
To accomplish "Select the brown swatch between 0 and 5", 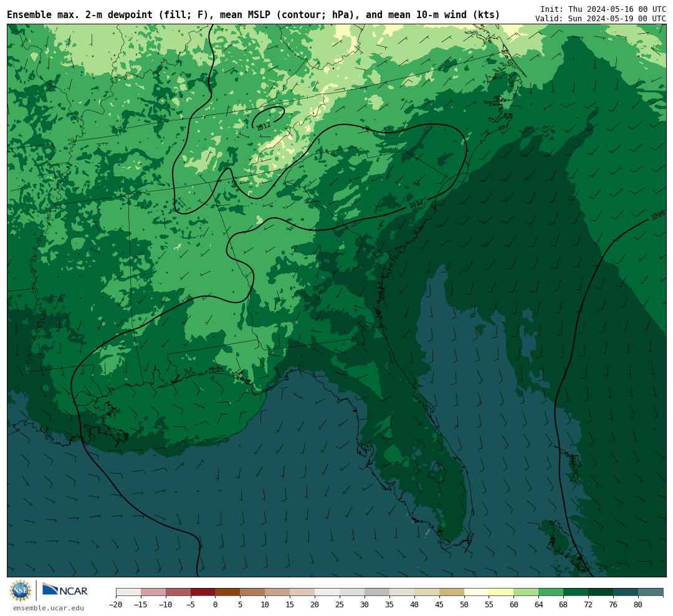I will (227, 592).
